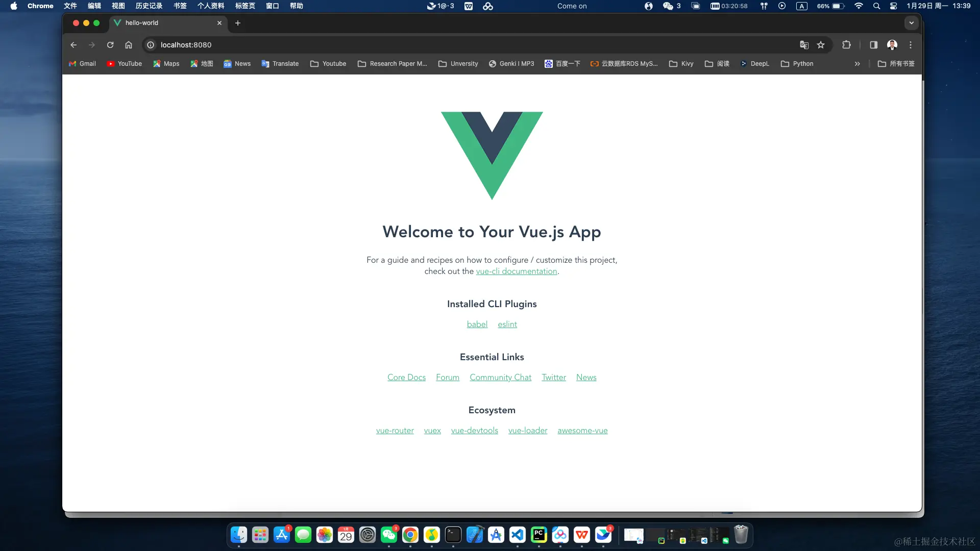The width and height of the screenshot is (980, 551).
Task: Go back using the browser back arrow
Action: [x=73, y=45]
